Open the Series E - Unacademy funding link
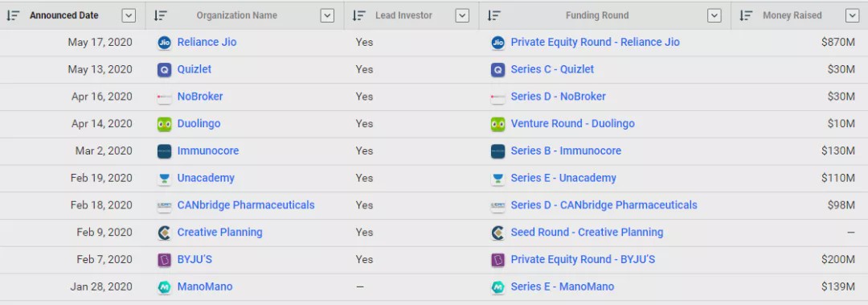Screen dimensions: 868x305 pyautogui.click(x=563, y=178)
